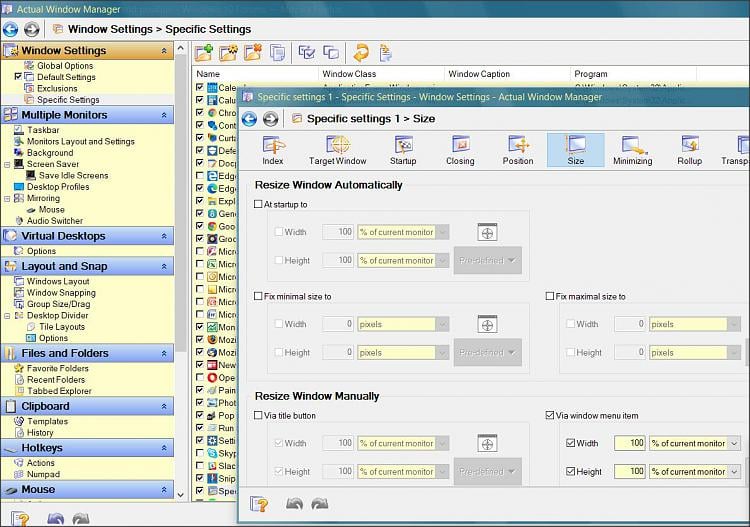This screenshot has width=750, height=527.
Task: Open Audio Switcher in sidebar
Action: point(55,221)
